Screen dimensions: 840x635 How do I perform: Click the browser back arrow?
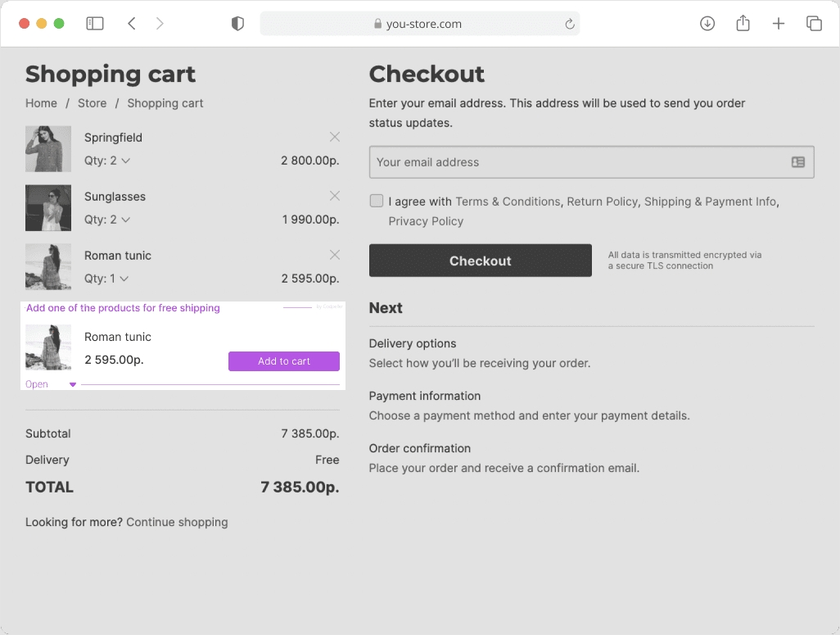click(132, 24)
